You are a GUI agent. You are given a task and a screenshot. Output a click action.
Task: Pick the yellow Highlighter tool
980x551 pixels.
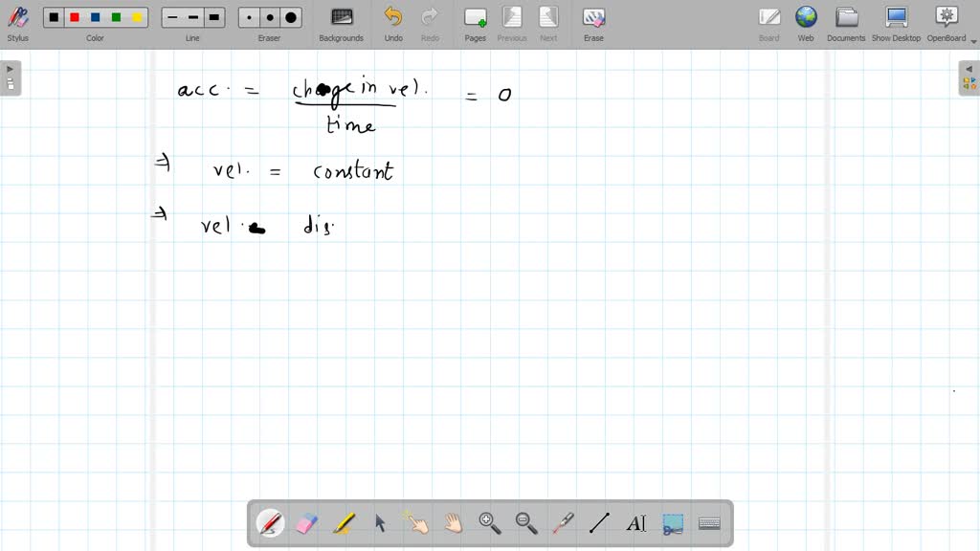[343, 523]
